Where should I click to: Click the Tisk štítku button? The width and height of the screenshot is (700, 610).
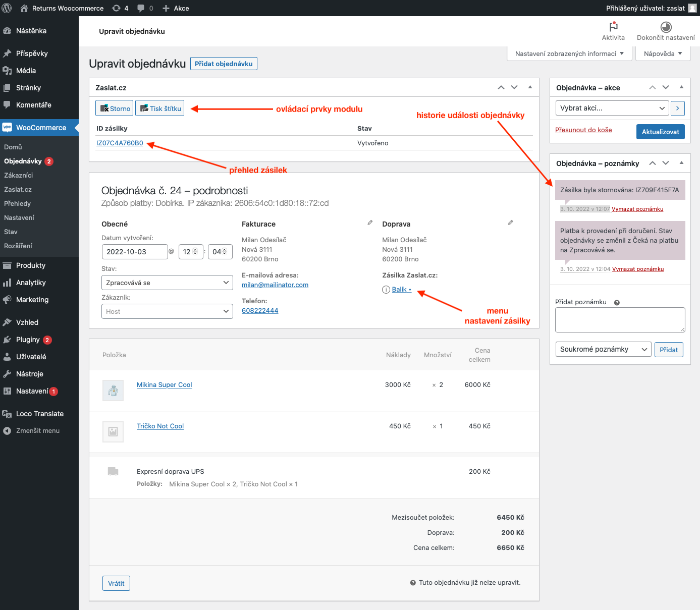coord(159,108)
